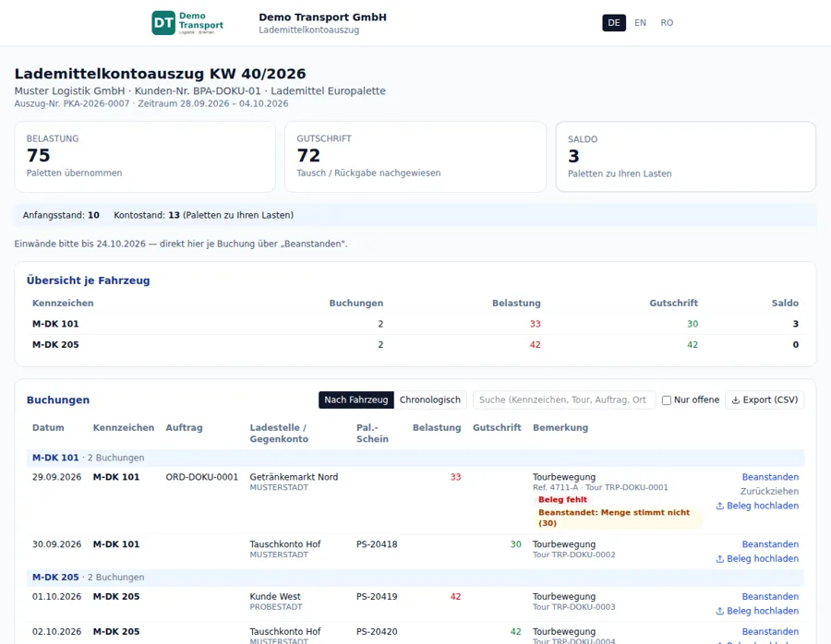
Task: Click the Beanstandet: Menge stimmt nicht note
Action: click(618, 518)
